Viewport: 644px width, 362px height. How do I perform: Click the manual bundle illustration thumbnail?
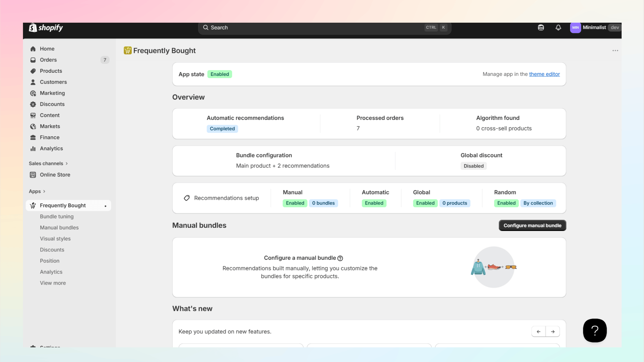[x=494, y=267]
